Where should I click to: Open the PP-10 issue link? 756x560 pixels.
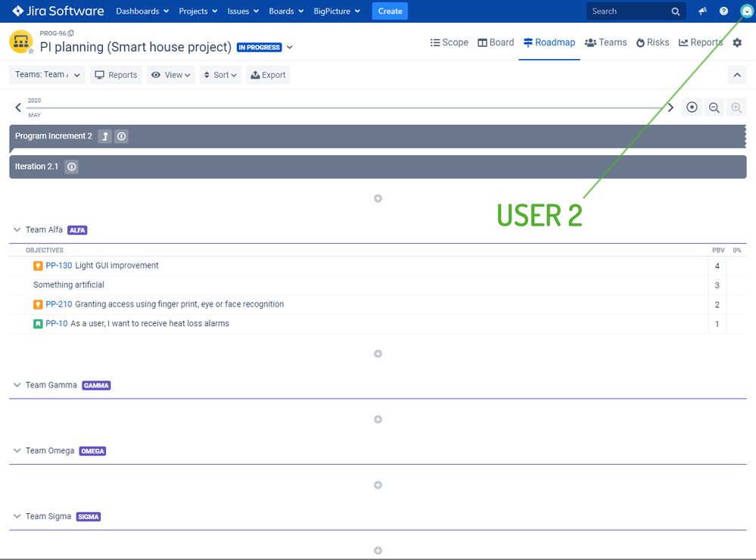tap(57, 323)
